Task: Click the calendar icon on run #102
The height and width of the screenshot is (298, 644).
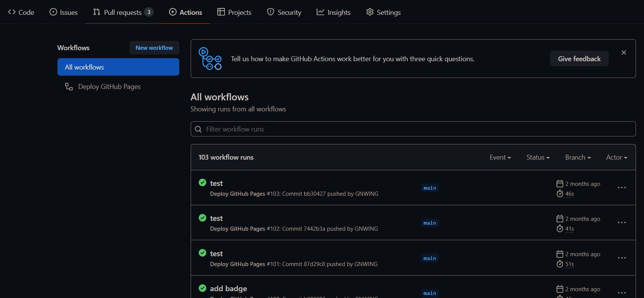Action: click(x=560, y=219)
